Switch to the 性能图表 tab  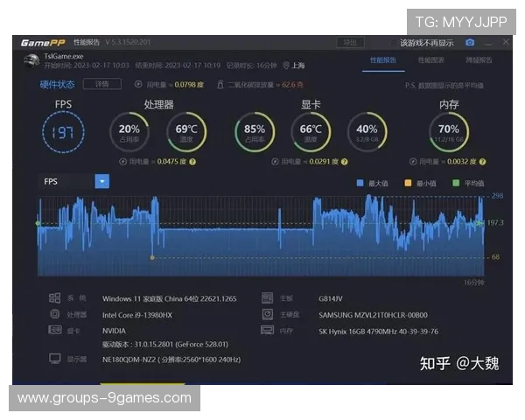[430, 60]
